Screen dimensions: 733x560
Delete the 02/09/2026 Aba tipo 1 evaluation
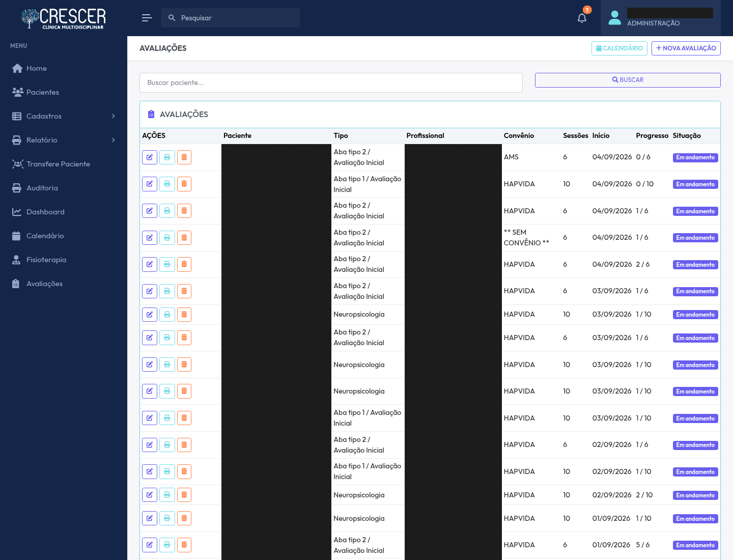tap(184, 471)
